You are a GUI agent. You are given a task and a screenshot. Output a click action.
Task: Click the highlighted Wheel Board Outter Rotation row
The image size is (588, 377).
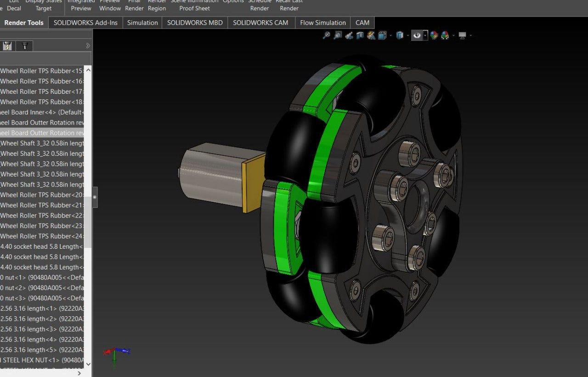[42, 133]
